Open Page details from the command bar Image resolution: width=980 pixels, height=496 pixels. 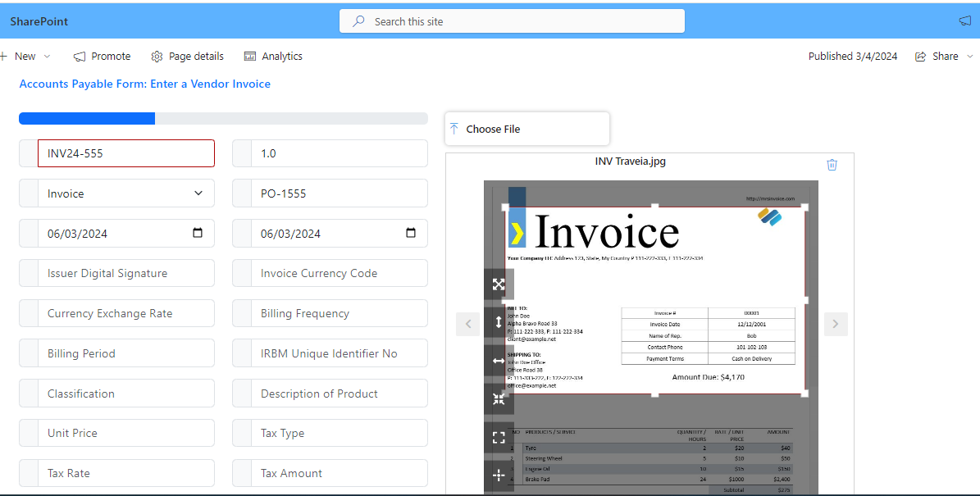187,57
